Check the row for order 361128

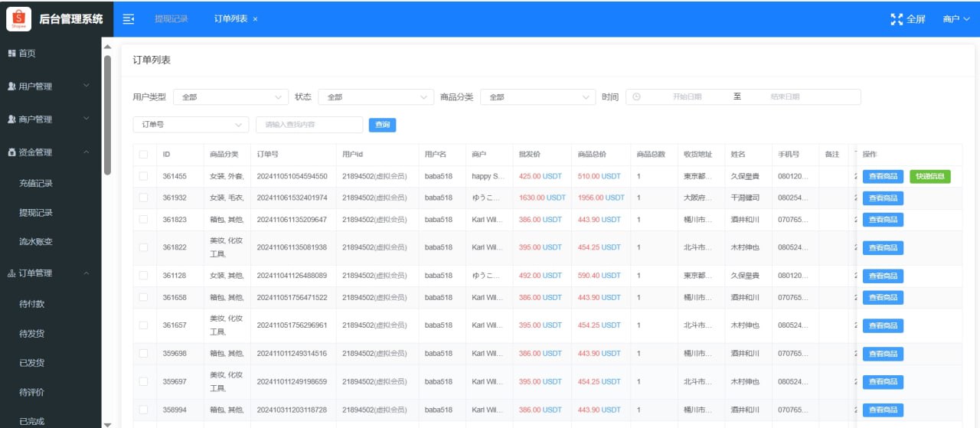point(143,276)
